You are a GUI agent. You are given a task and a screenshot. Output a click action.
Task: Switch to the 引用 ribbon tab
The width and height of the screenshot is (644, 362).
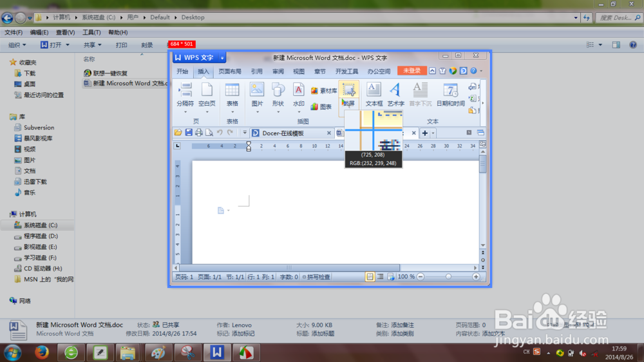[257, 71]
